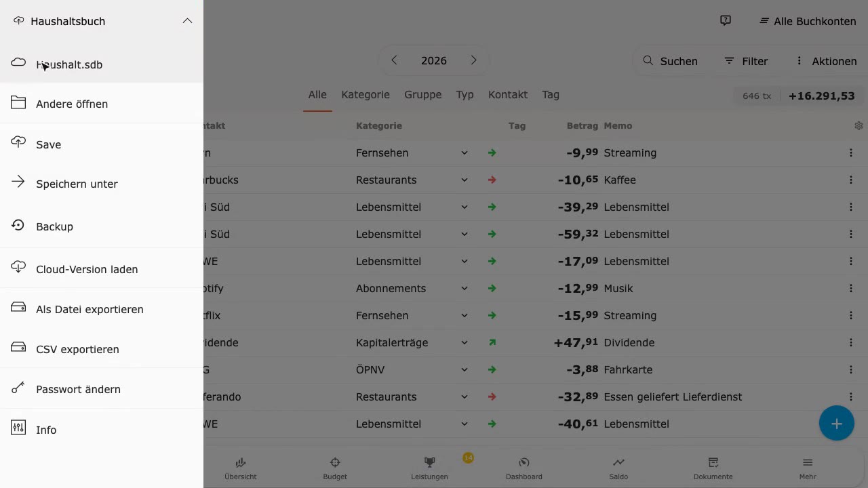Click the red arrow in Kaffee row

(492, 180)
